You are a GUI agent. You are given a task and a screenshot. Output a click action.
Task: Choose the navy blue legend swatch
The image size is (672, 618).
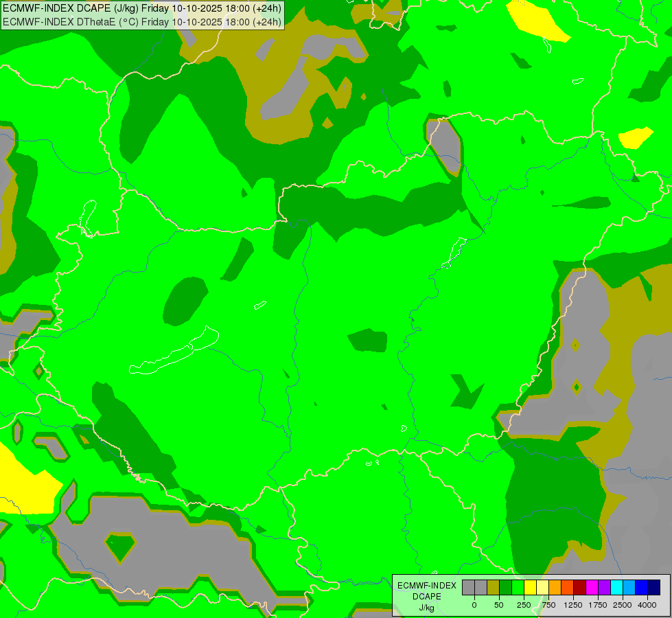(x=653, y=587)
